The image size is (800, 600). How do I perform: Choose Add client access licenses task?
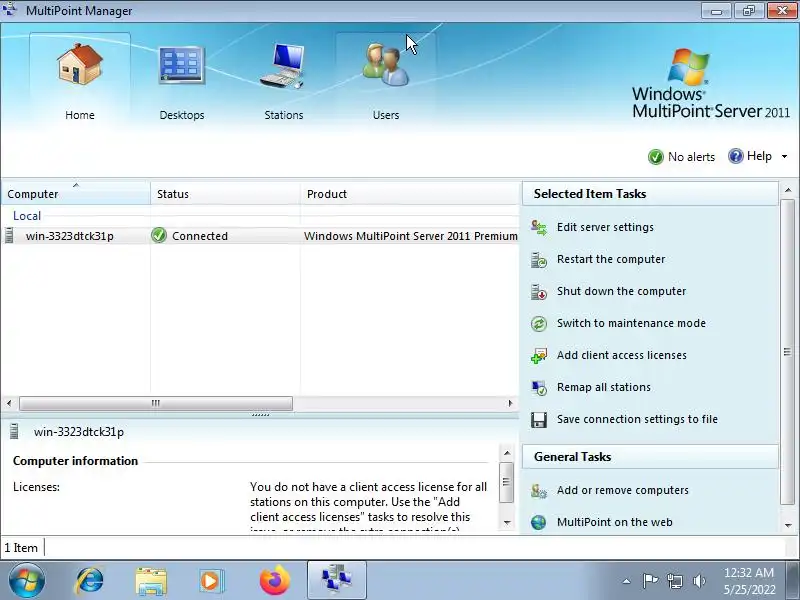(621, 355)
